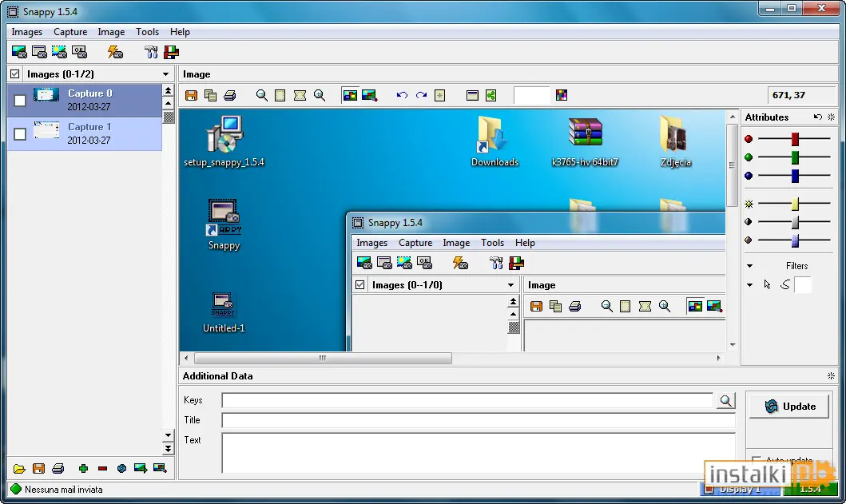
Task: Open the filter selection dropdown below Filters
Action: (x=749, y=285)
